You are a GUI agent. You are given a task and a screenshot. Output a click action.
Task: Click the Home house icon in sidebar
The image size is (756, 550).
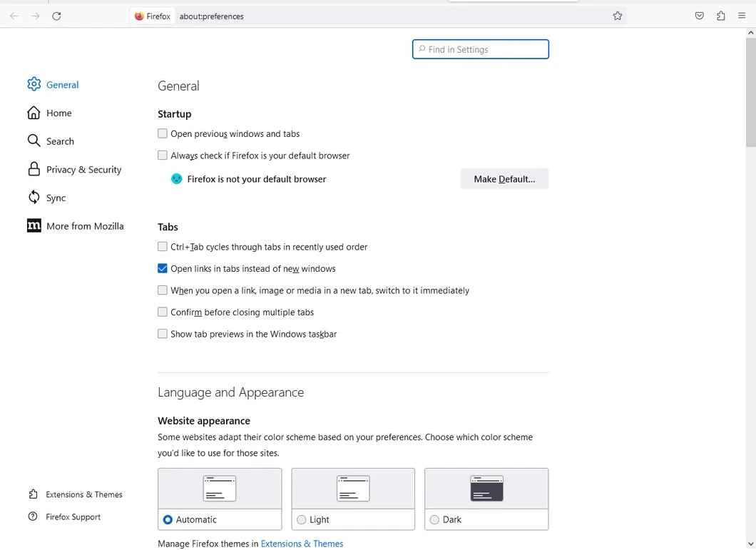(x=34, y=113)
